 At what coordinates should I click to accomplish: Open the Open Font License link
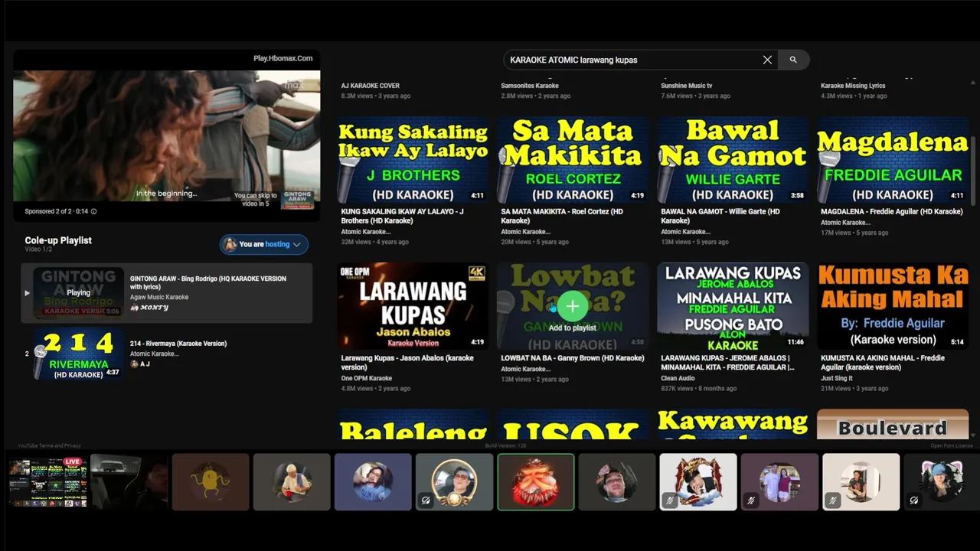pos(952,445)
